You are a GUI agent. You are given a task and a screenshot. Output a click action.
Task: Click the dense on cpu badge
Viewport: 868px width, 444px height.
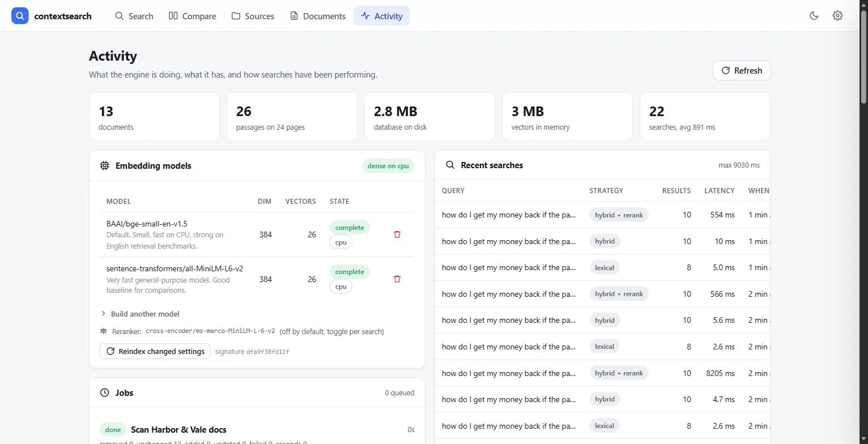coord(388,166)
